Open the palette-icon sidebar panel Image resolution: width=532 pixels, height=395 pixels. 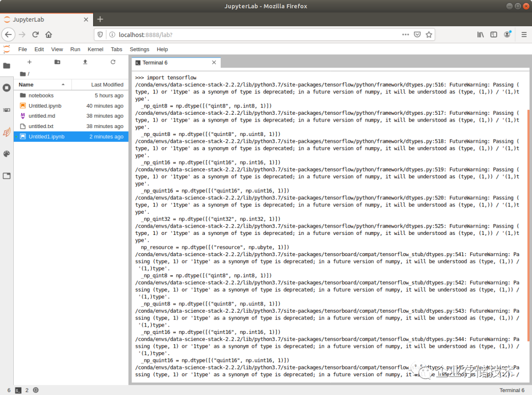[6, 154]
